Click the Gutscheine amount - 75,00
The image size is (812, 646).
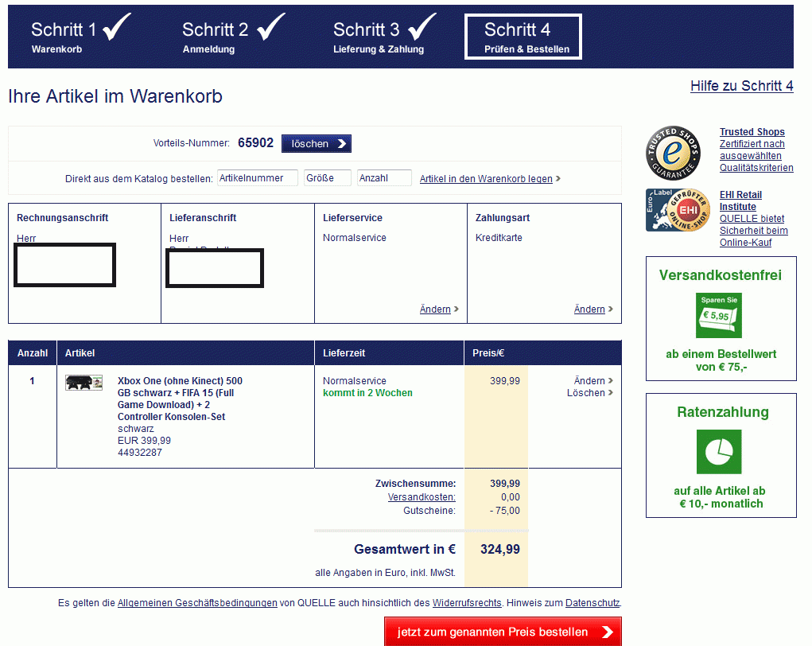click(x=504, y=510)
